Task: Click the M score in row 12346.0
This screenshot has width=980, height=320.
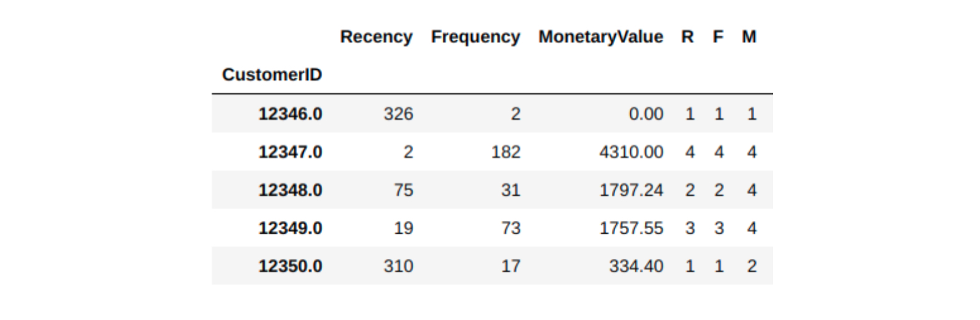Action: (x=752, y=114)
